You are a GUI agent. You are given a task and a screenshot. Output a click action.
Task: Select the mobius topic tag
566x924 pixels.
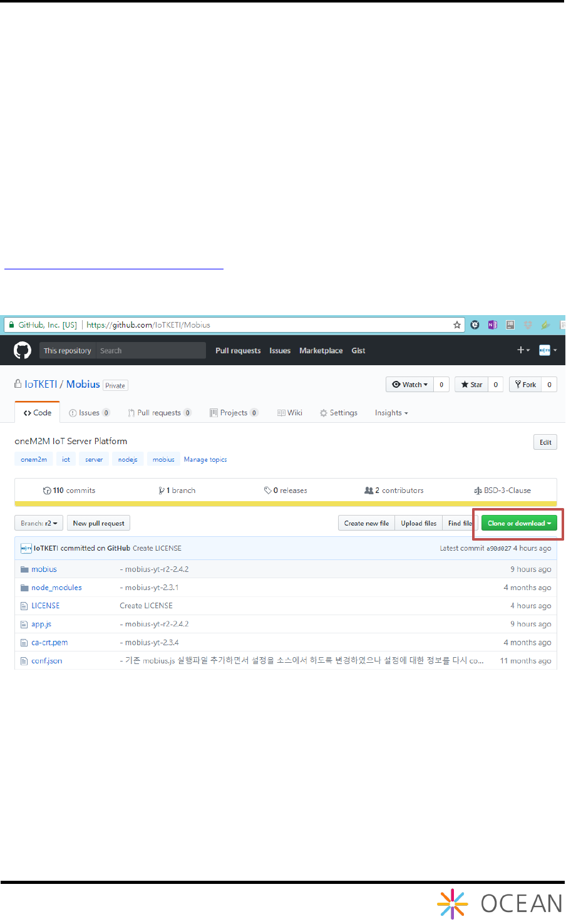coord(163,459)
